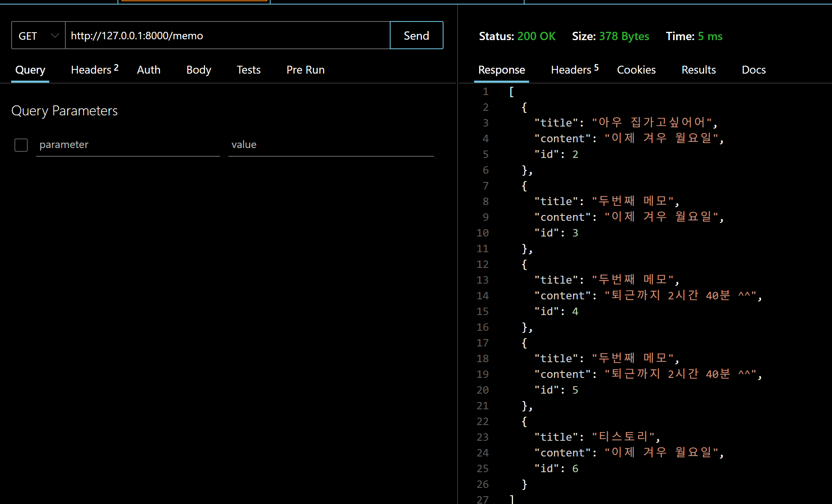Select the Response tab
The height and width of the screenshot is (504, 832).
[x=501, y=70]
